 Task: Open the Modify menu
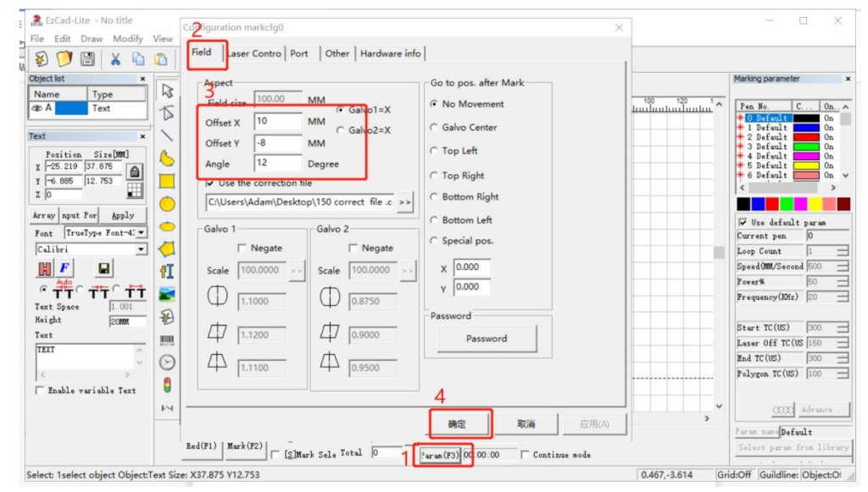[x=128, y=39]
